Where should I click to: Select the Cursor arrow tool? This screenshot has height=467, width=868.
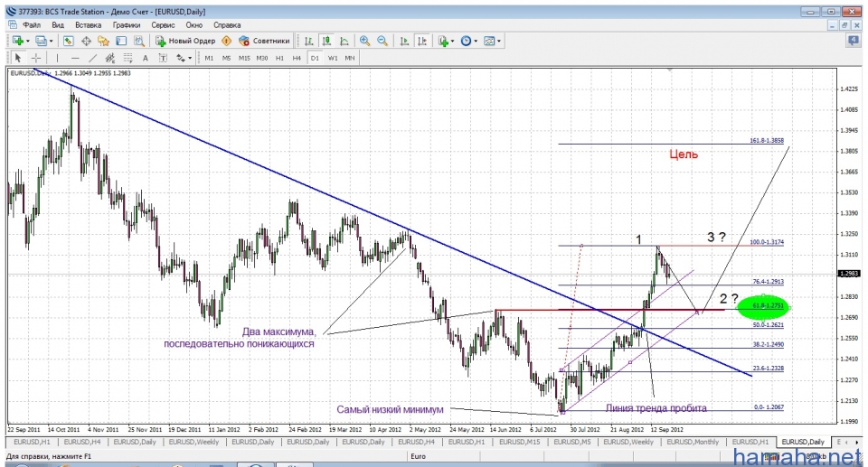click(x=18, y=58)
